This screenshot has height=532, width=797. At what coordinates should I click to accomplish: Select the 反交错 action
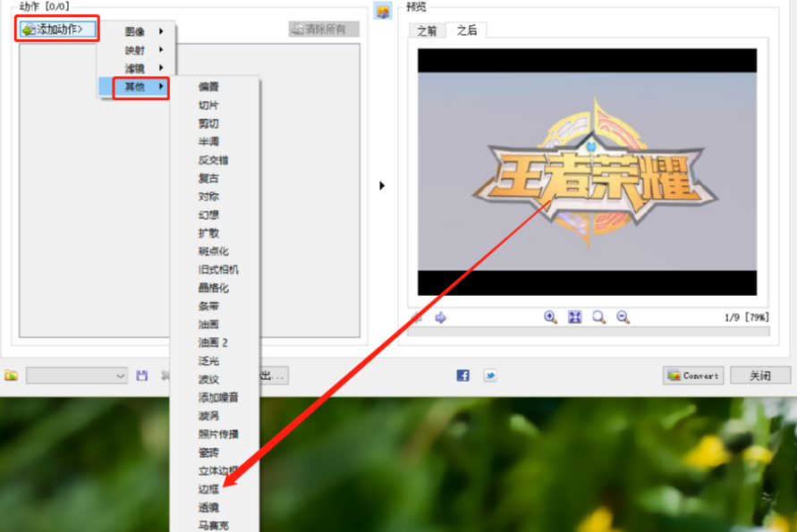[214, 160]
